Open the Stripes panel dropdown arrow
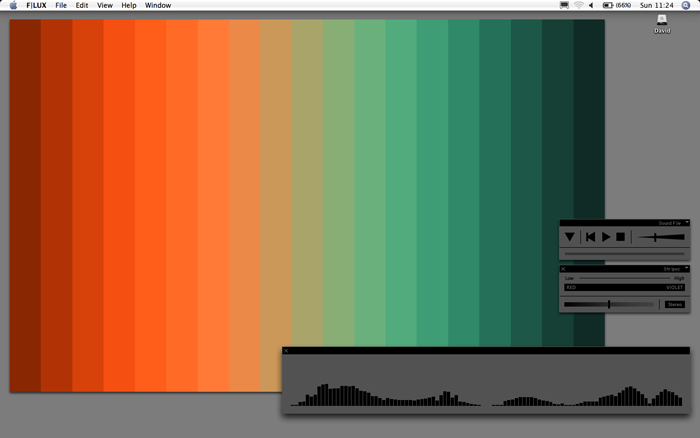 [687, 268]
